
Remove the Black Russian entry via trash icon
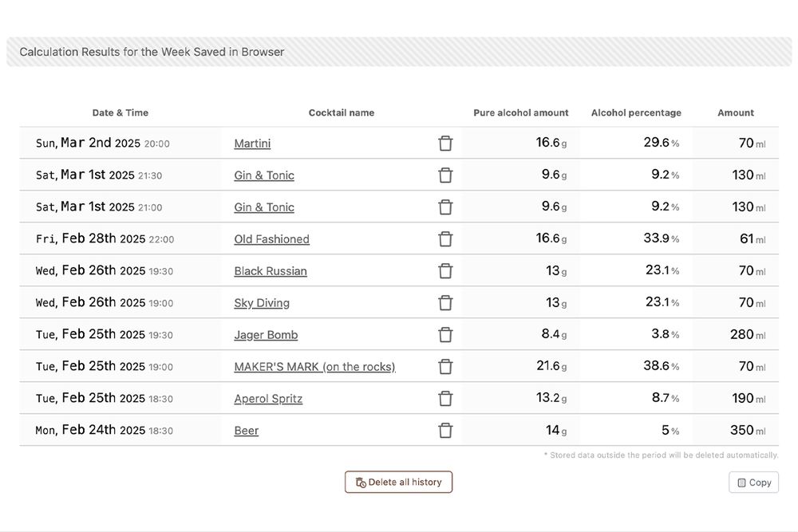(x=445, y=271)
